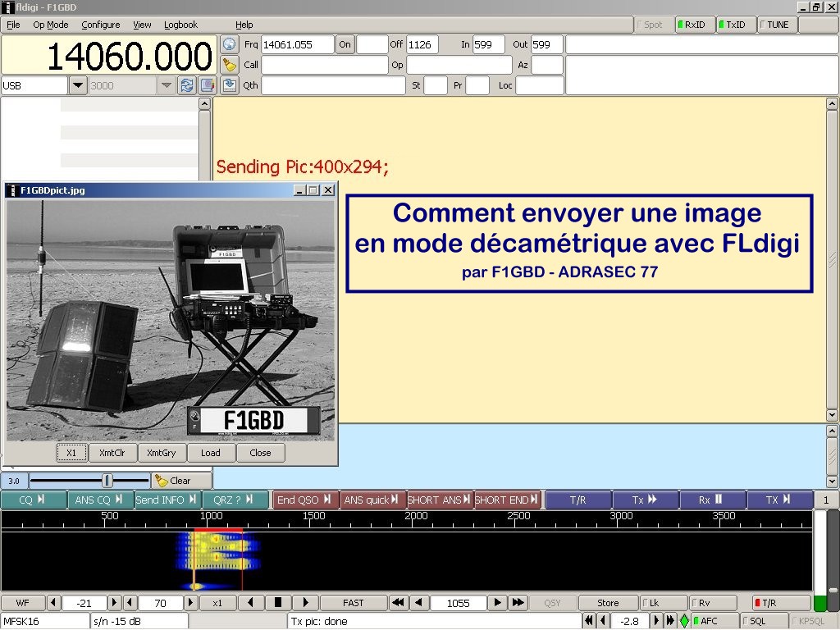Image resolution: width=840 pixels, height=630 pixels.
Task: Click Close in F1GBDpict.jpg window
Action: [260, 453]
